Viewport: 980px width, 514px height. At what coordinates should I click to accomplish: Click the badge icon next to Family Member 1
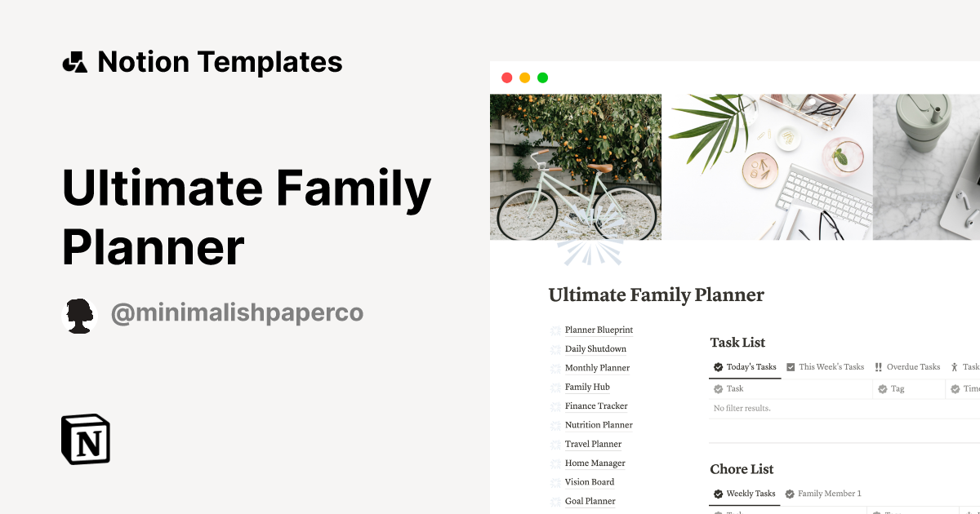pos(790,494)
